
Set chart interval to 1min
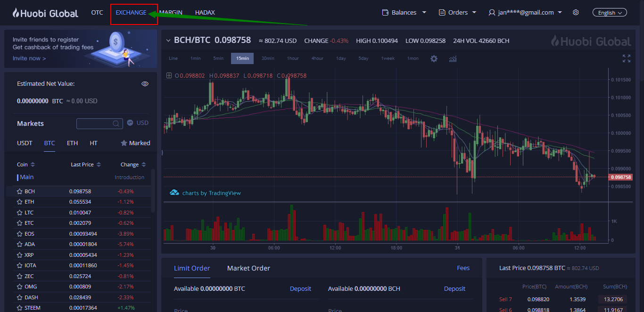(x=196, y=58)
